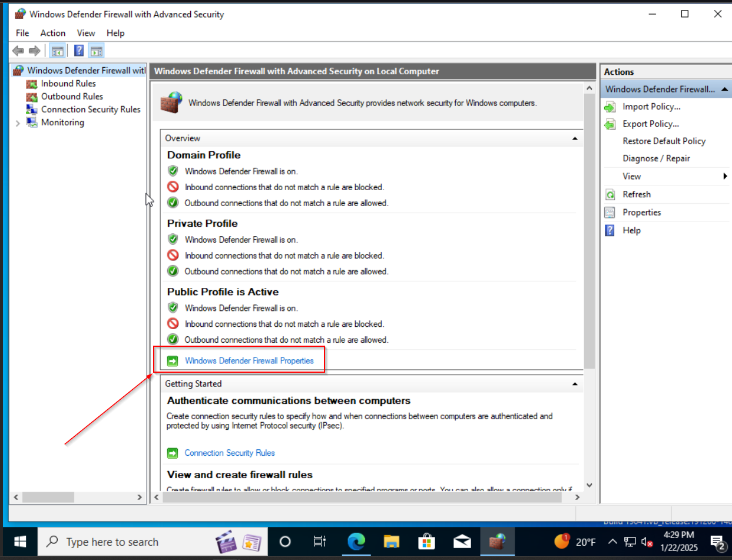Open the Windows Start menu
732x560 pixels.
tap(20, 542)
